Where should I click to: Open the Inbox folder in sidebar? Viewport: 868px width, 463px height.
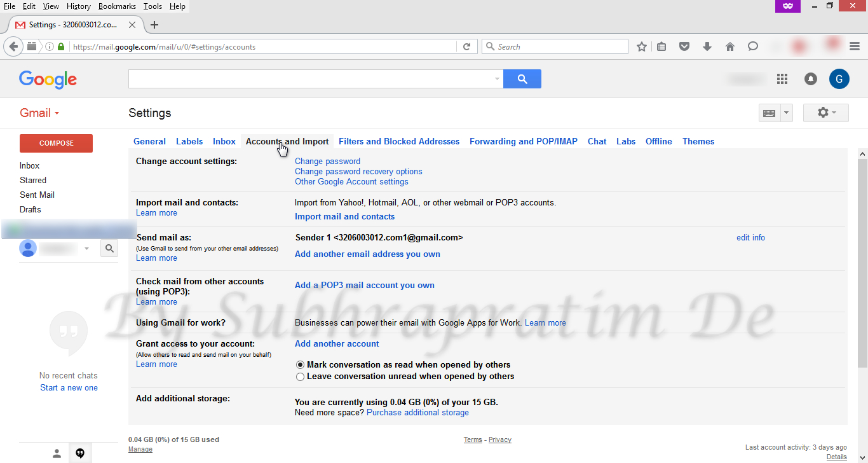pyautogui.click(x=30, y=166)
